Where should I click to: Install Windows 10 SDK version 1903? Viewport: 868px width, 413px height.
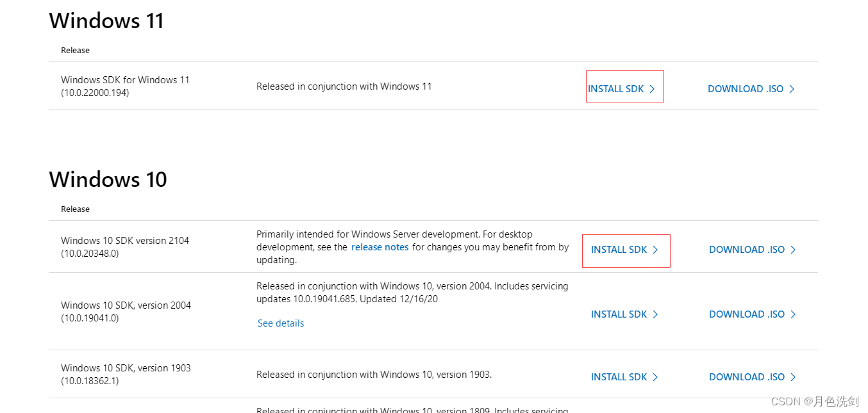[x=618, y=377]
